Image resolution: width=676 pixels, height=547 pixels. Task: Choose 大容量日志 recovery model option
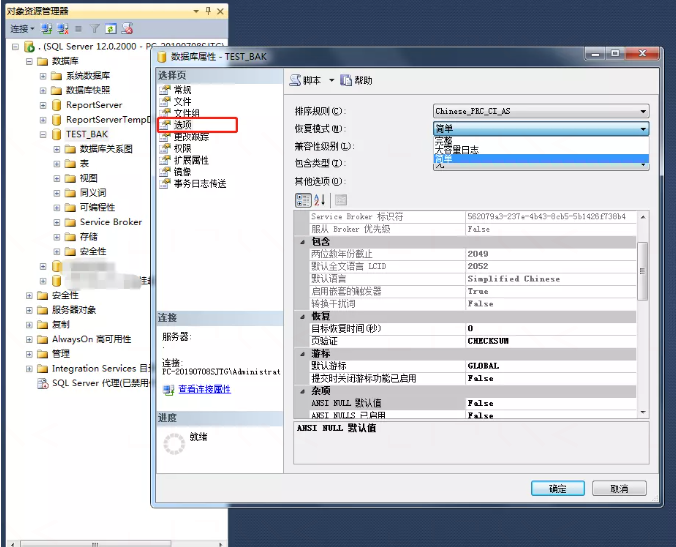(x=541, y=150)
